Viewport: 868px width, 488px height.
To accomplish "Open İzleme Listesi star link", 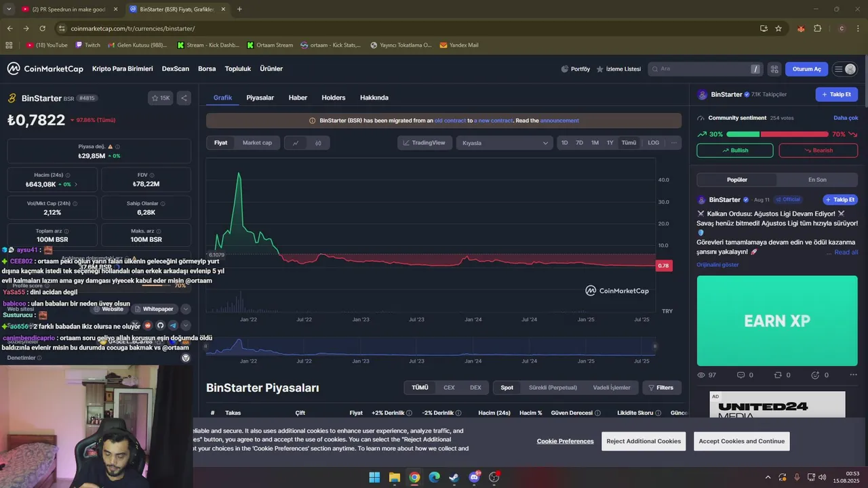I will pos(618,69).
